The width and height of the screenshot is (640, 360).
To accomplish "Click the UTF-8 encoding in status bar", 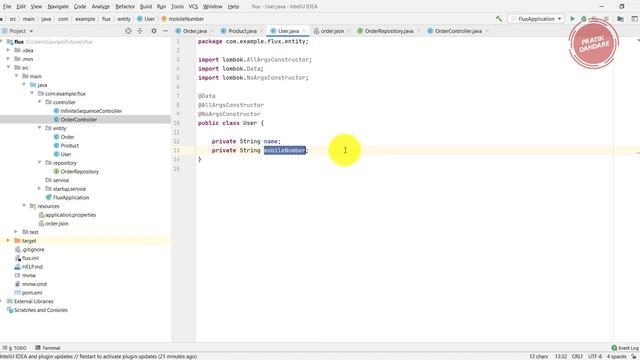I will tap(595, 356).
